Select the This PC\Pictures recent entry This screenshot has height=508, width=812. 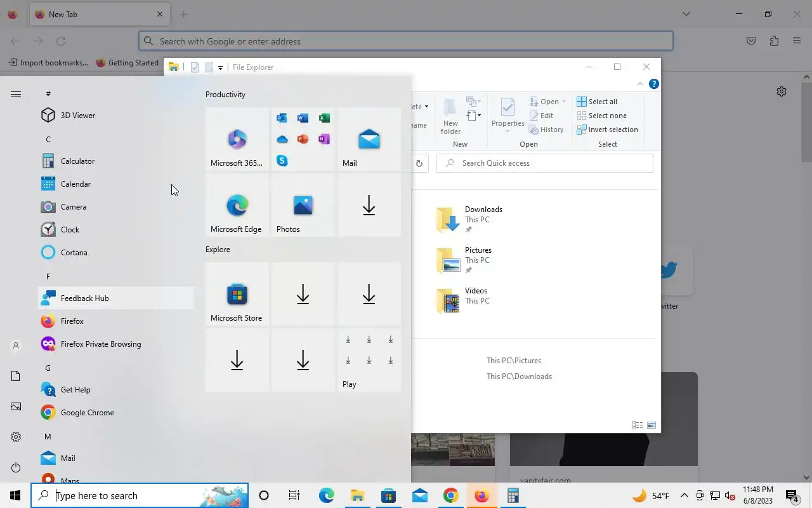click(x=514, y=361)
